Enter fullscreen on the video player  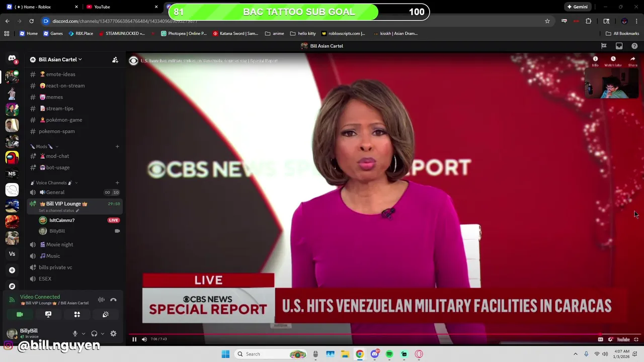click(x=636, y=339)
